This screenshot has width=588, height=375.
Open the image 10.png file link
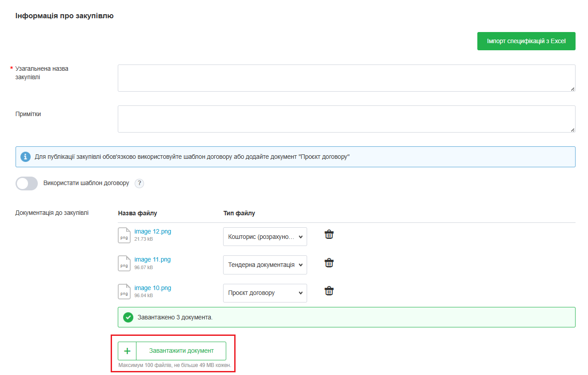[x=152, y=288]
